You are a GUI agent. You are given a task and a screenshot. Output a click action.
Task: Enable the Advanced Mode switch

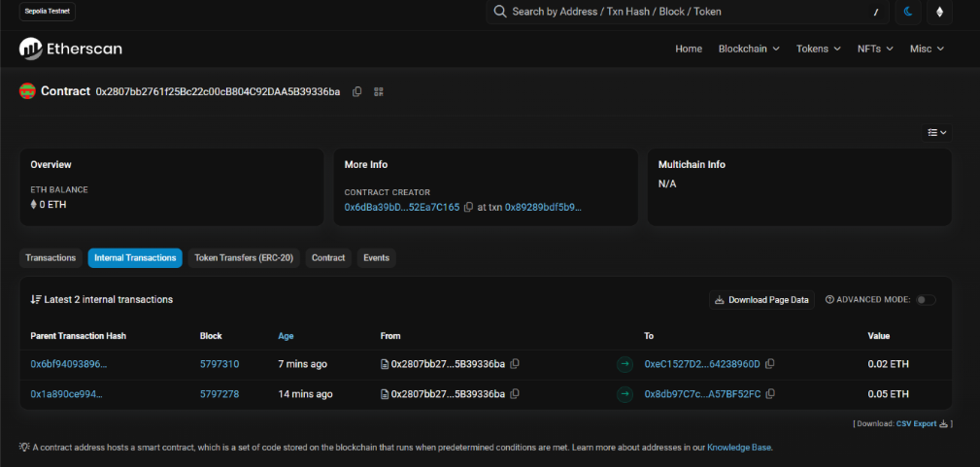(926, 300)
